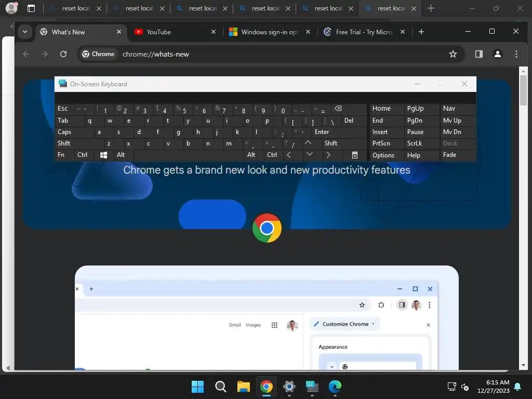532x399 pixels.
Task: Click the Windows logo key on keyboard
Action: coord(104,155)
